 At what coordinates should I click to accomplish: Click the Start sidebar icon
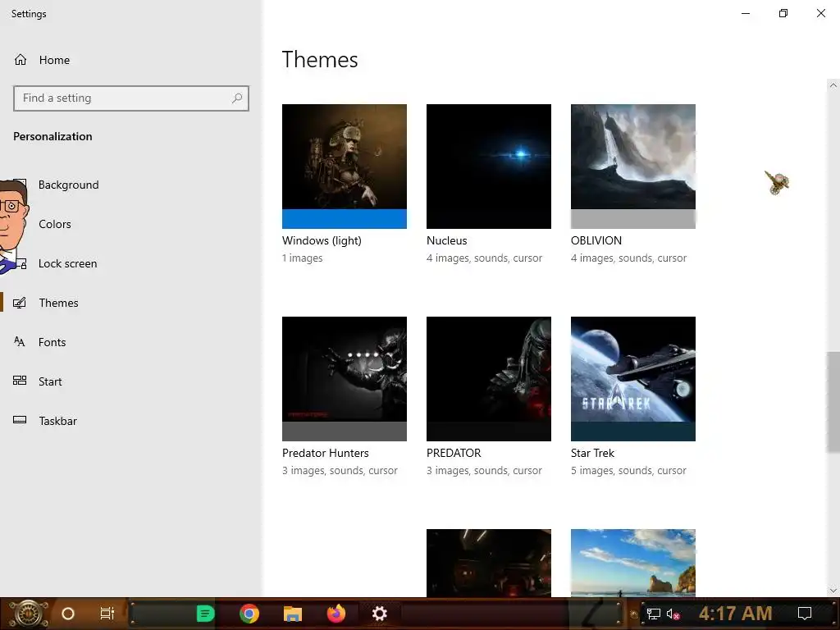(20, 381)
